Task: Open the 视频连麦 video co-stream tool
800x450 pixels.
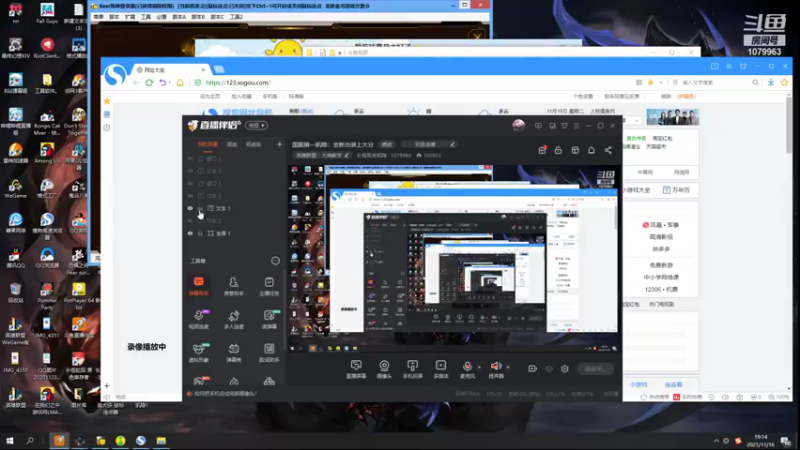Action: pos(198,318)
